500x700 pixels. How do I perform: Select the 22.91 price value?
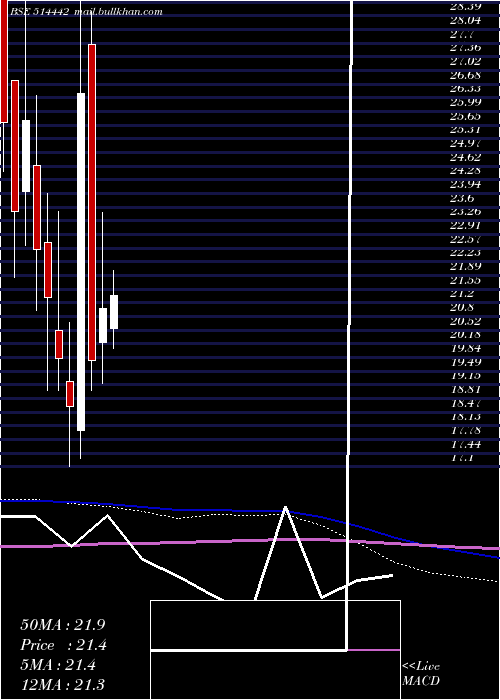click(x=465, y=225)
